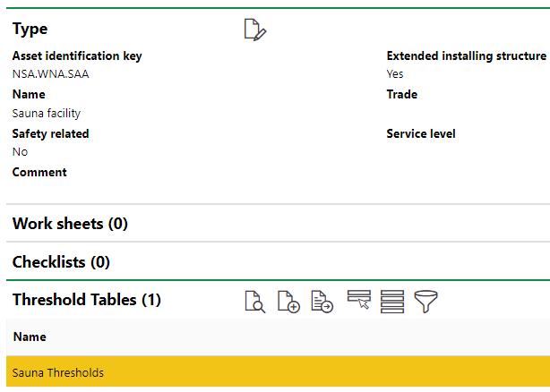Open the view details magnifier document icon
The image size is (550, 392).
tap(255, 301)
